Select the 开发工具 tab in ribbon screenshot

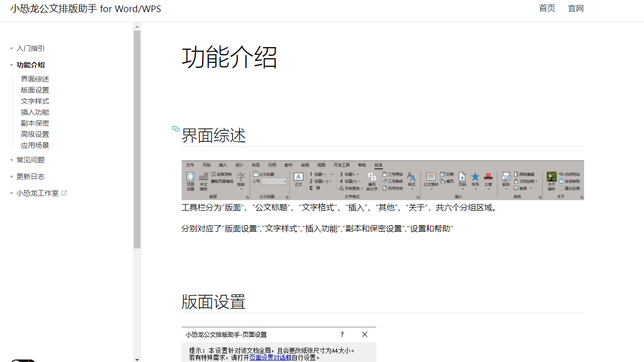342,165
